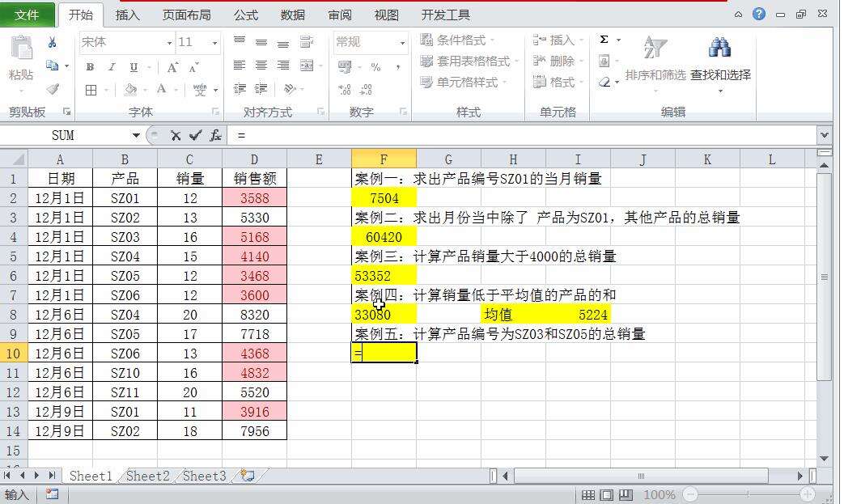Click the zoom slider in status bar
Image resolution: width=844 pixels, height=504 pixels.
click(749, 494)
